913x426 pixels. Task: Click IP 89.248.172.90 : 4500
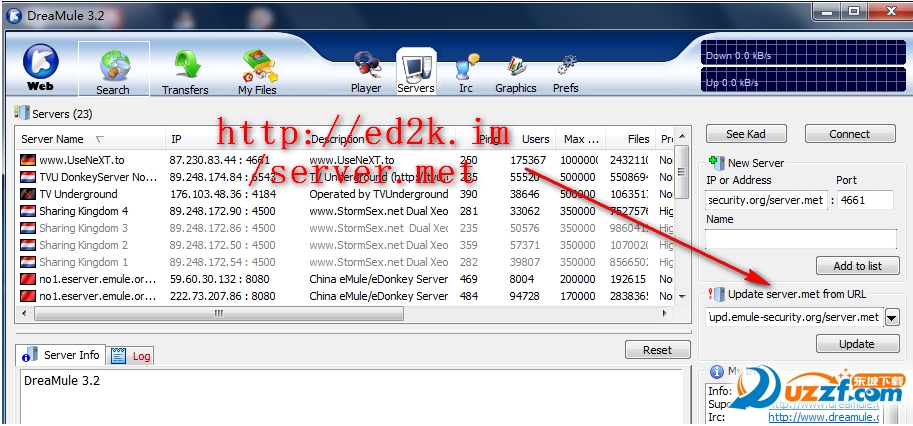click(222, 211)
